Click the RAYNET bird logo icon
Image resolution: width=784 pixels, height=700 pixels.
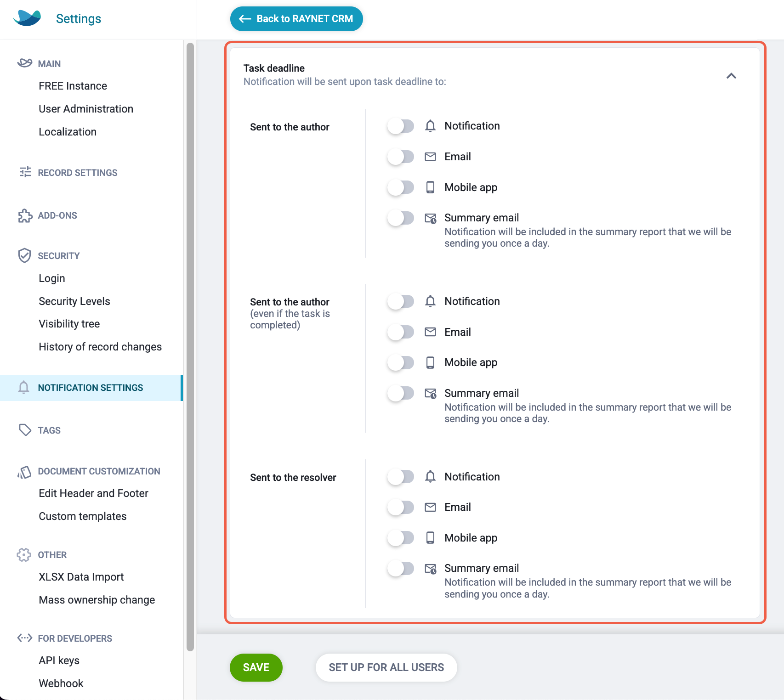27,18
